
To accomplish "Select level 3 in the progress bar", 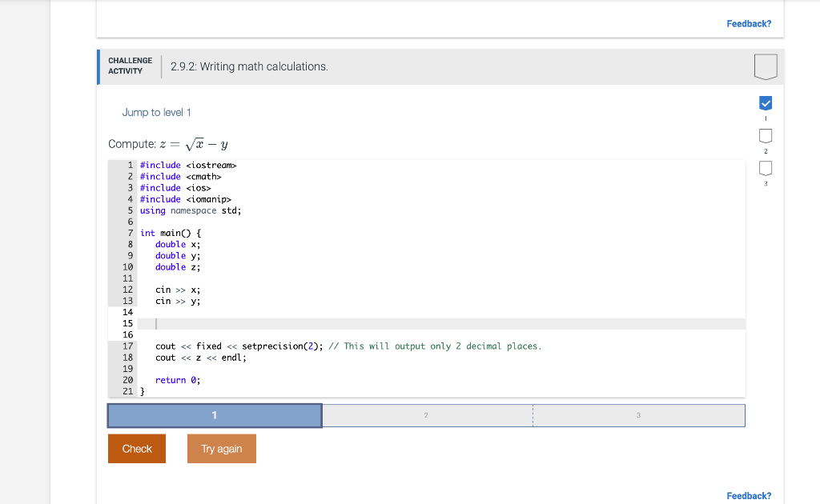I will click(639, 415).
